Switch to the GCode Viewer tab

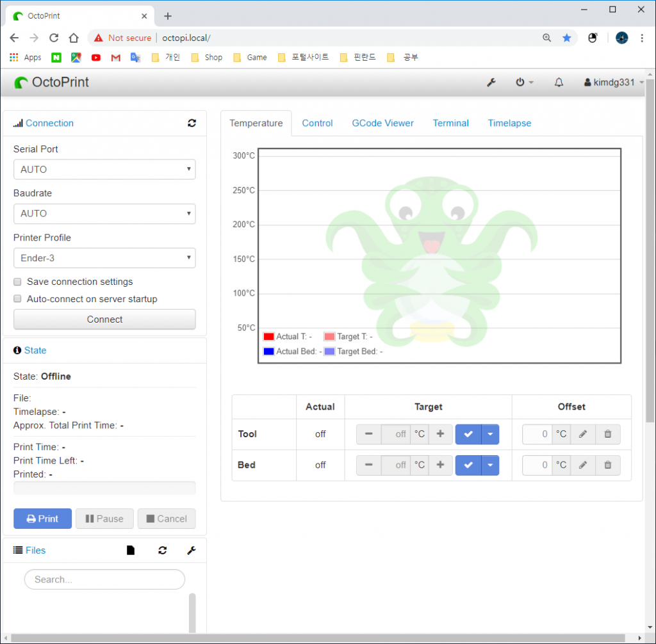click(382, 123)
